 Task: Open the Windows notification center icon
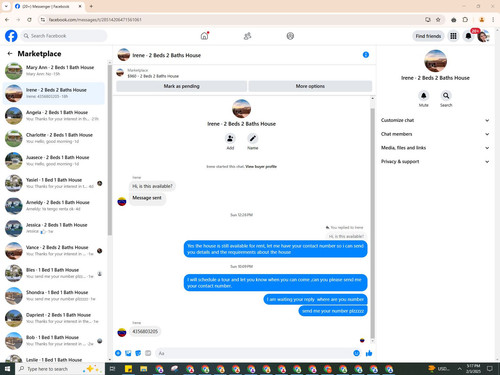tap(490, 369)
